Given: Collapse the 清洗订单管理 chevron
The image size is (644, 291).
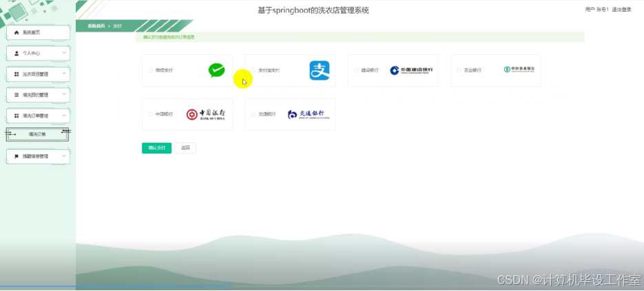Looking at the screenshot, I should pyautogui.click(x=64, y=116).
